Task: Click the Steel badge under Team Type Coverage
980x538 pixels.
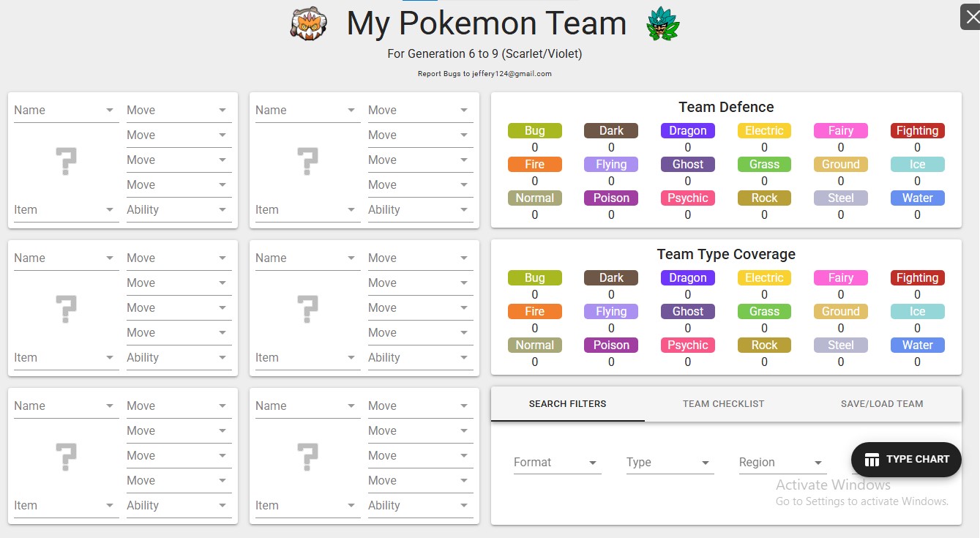Action: (841, 345)
